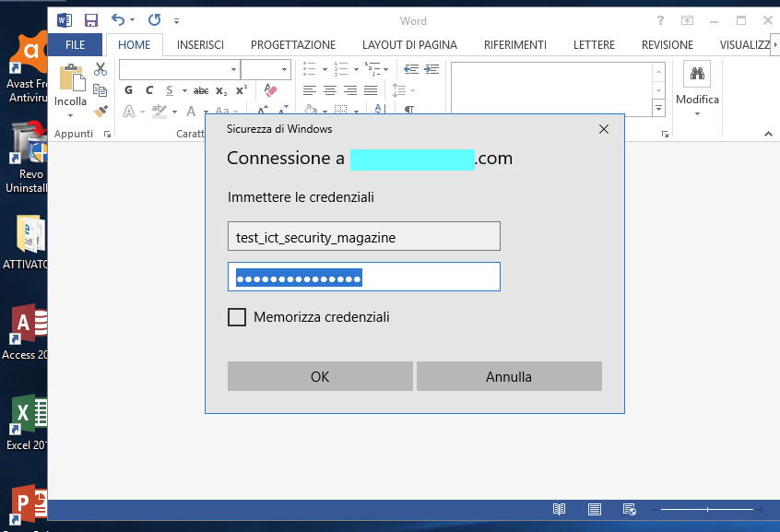Toggle underline (S) formatting
Screen dimensions: 780x532
171,90
